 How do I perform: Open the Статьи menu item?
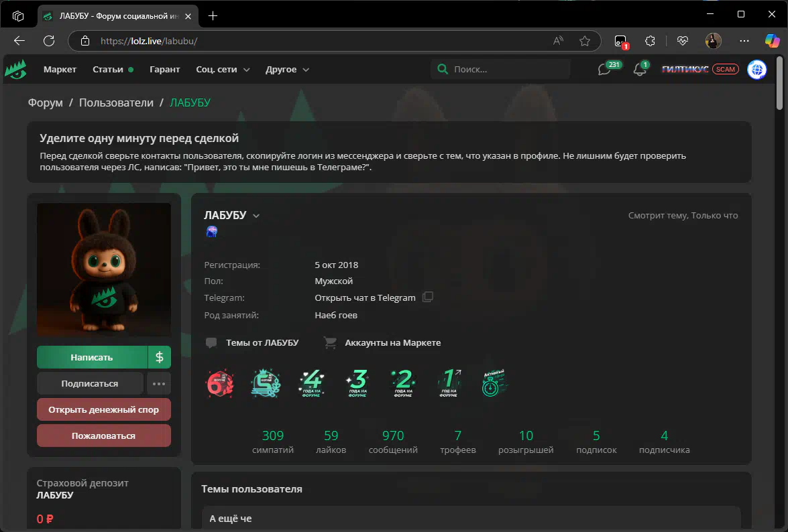(108, 69)
